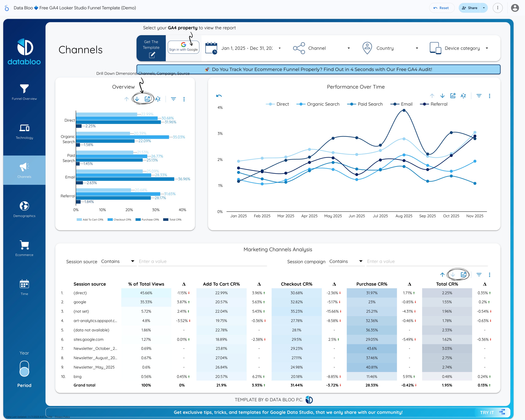Image resolution: width=525 pixels, height=420 pixels.
Task: Click Session campaign value input field
Action: point(427,261)
